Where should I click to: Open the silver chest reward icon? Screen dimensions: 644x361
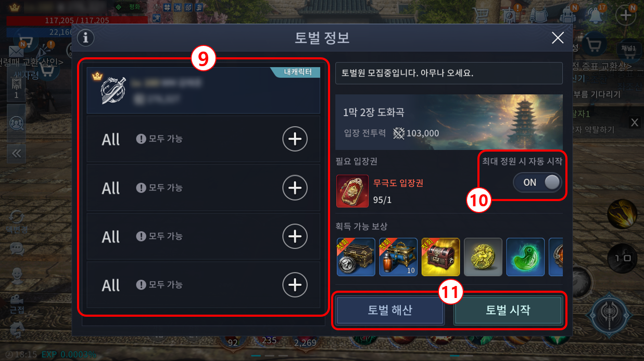tap(356, 257)
